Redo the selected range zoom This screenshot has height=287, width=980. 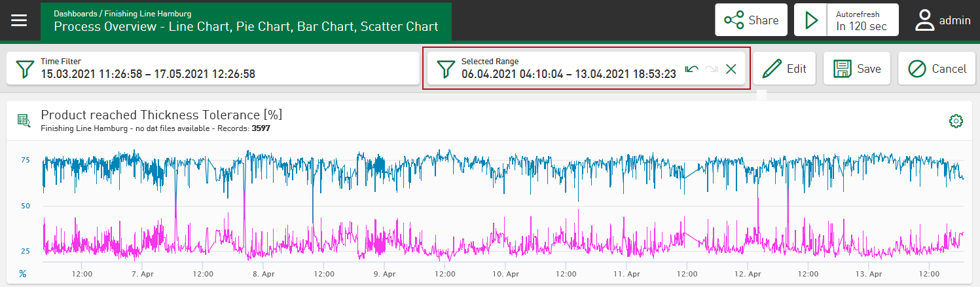(x=712, y=69)
